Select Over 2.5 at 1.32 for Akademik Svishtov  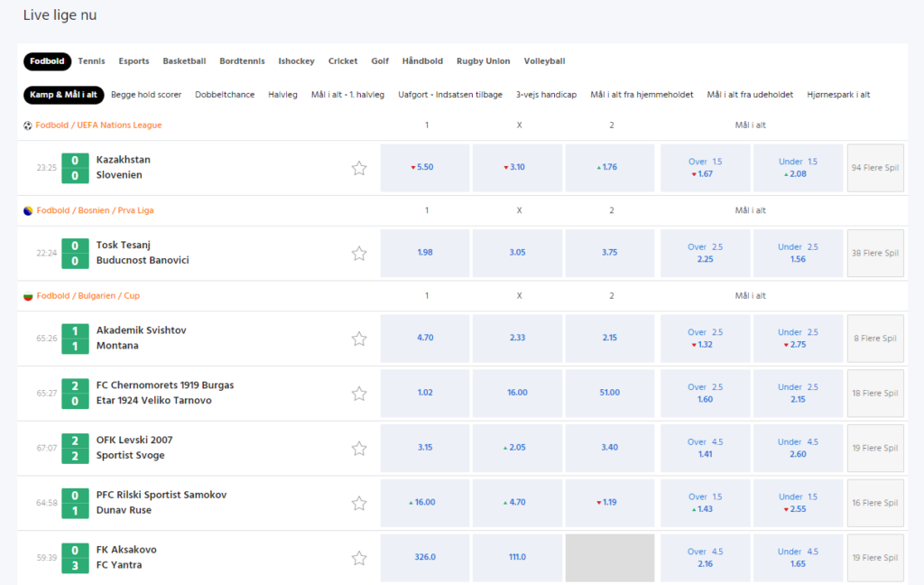click(706, 339)
